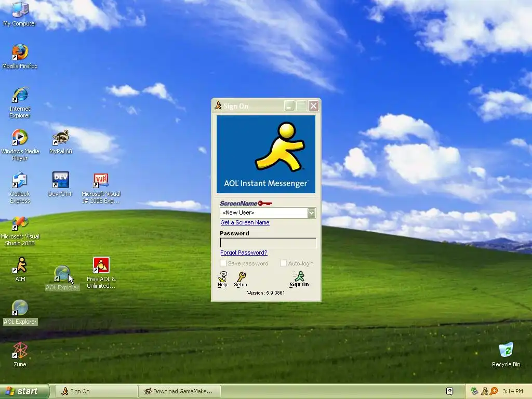Select the Outlook Express desktop shortcut
This screenshot has width=532, height=399.
pos(20,188)
